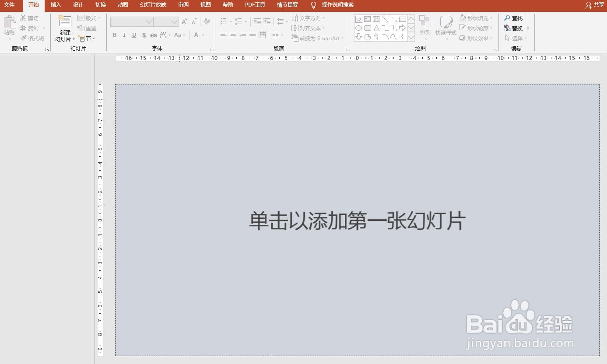Select the down block arrow shape

(358, 37)
